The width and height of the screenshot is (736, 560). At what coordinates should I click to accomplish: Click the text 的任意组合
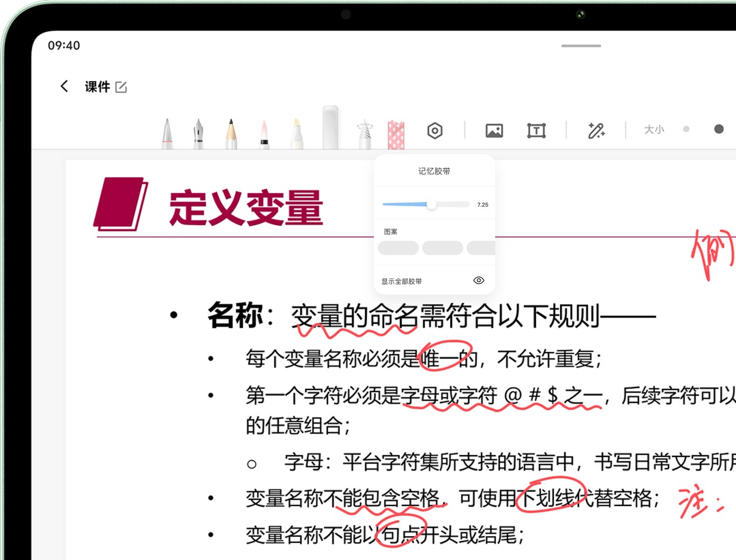(x=298, y=425)
